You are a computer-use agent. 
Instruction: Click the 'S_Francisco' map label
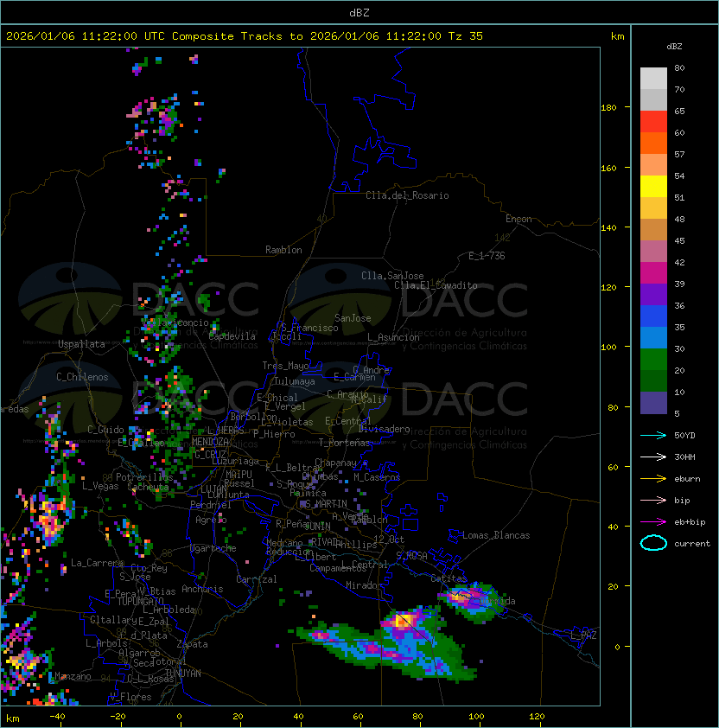click(309, 328)
